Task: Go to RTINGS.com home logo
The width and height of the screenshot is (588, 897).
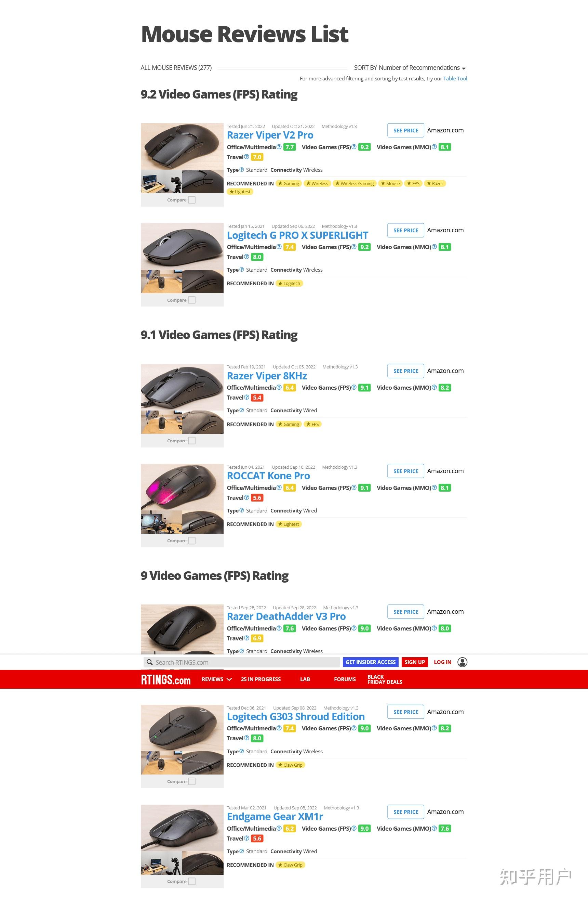Action: (166, 679)
